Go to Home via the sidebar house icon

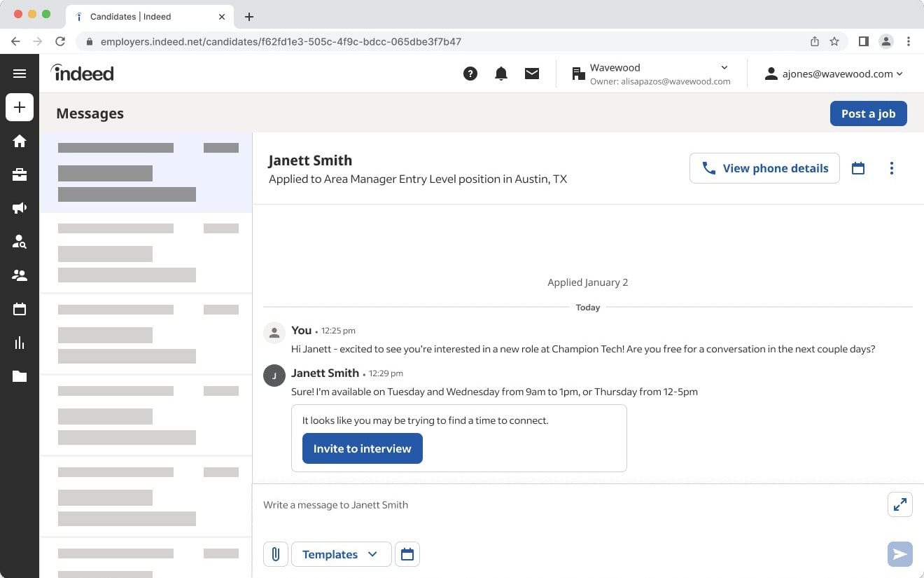click(x=20, y=141)
